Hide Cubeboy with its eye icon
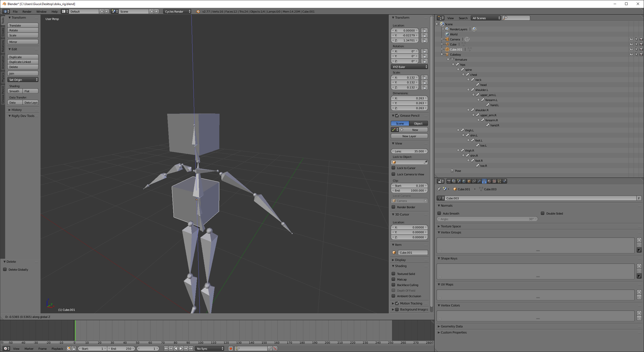This screenshot has height=352, width=644. (631, 54)
